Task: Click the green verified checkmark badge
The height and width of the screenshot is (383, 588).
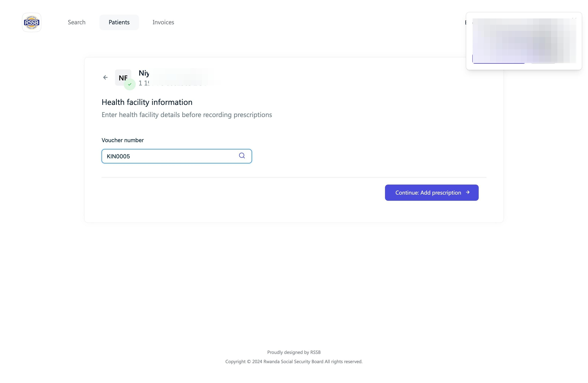Action: pos(130,84)
